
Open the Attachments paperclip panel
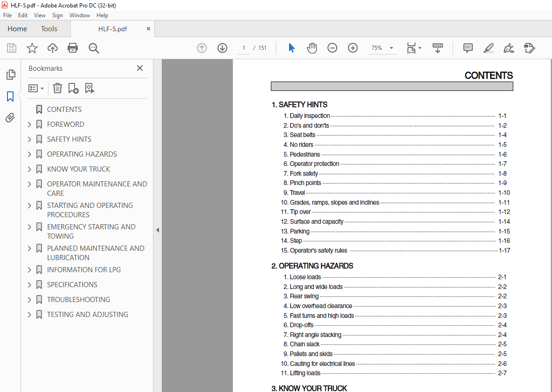(x=10, y=117)
